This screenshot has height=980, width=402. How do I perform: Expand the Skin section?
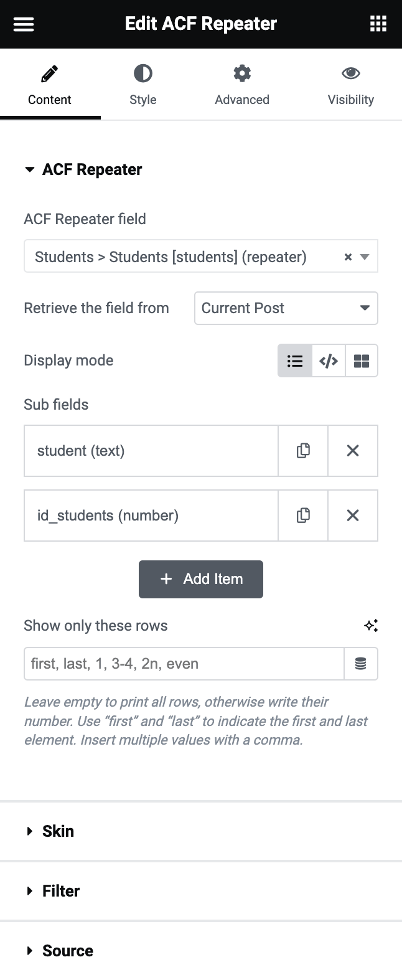(x=58, y=831)
